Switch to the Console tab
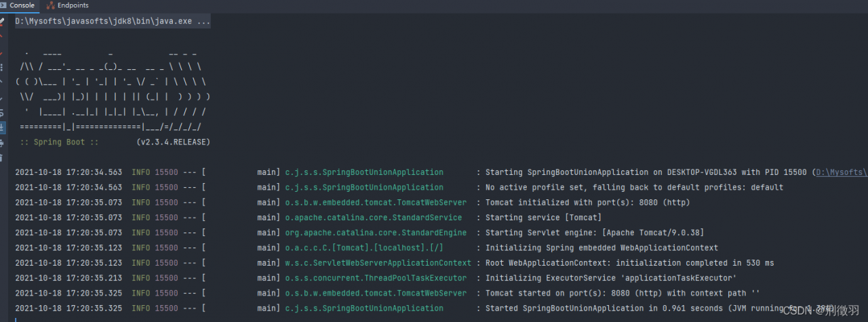The image size is (868, 322). [x=21, y=5]
